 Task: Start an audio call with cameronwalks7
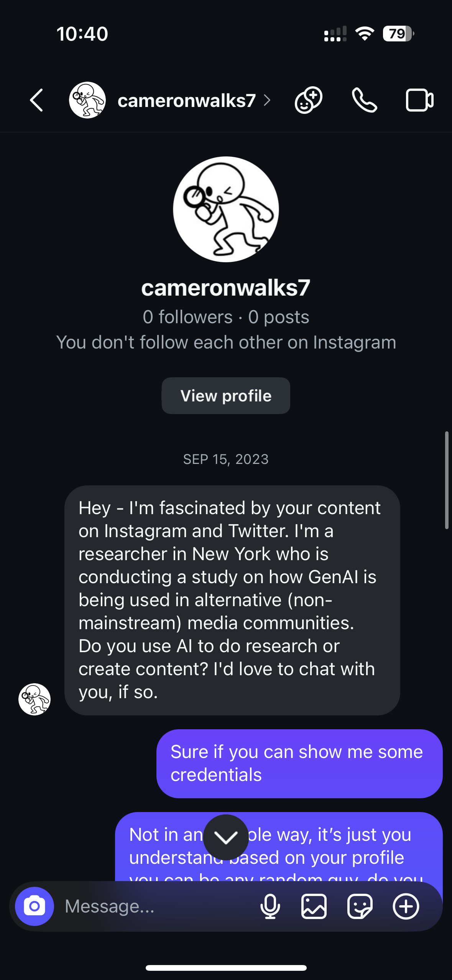[364, 100]
